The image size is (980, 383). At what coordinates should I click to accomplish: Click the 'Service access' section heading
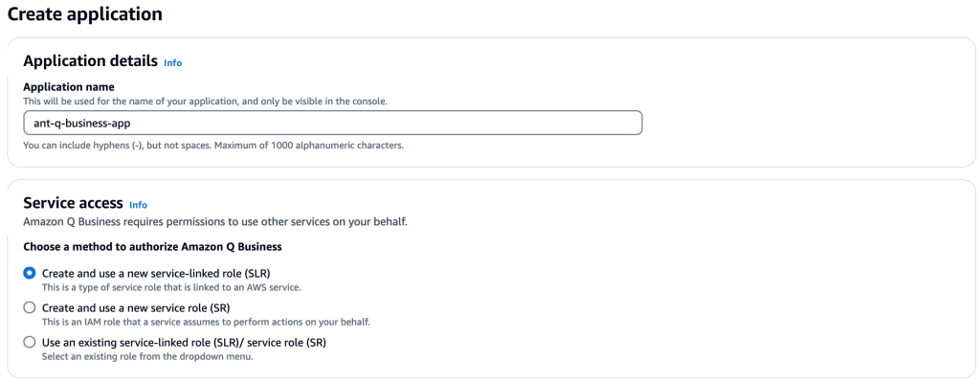(73, 203)
